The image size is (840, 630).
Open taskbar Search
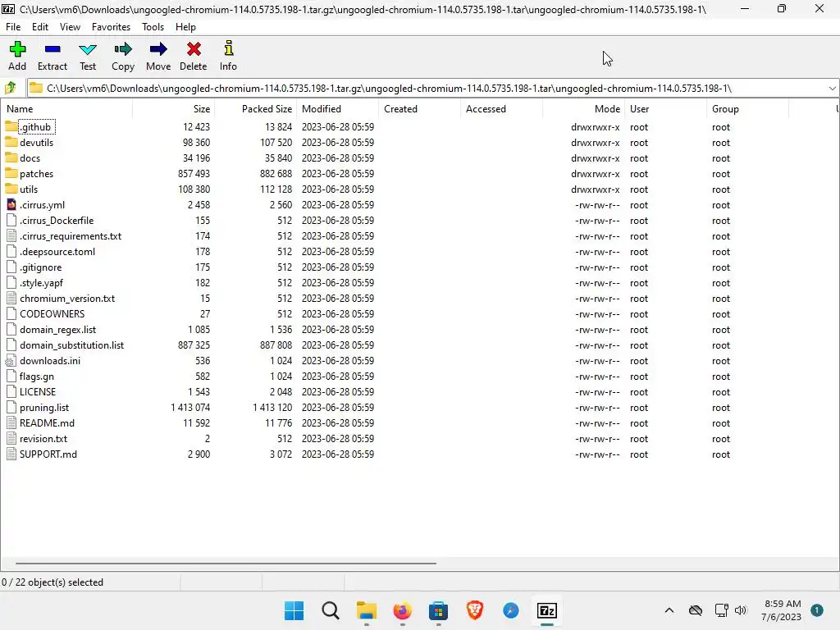tap(331, 610)
